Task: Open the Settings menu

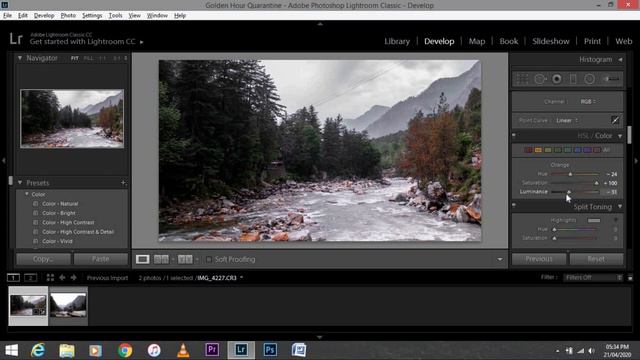Action: click(92, 16)
